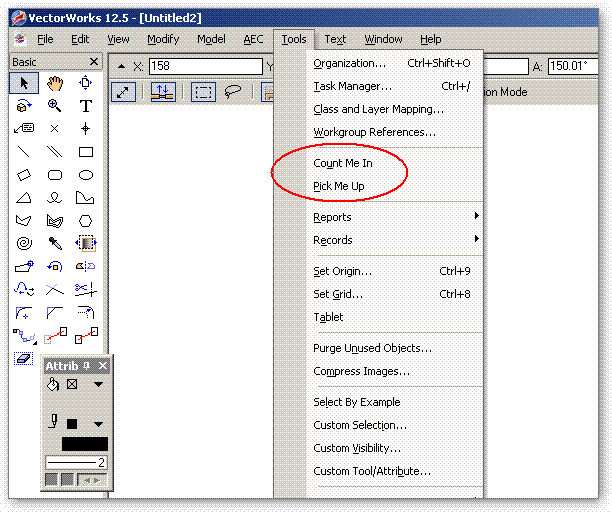Select the Pan hand tool

[55, 83]
